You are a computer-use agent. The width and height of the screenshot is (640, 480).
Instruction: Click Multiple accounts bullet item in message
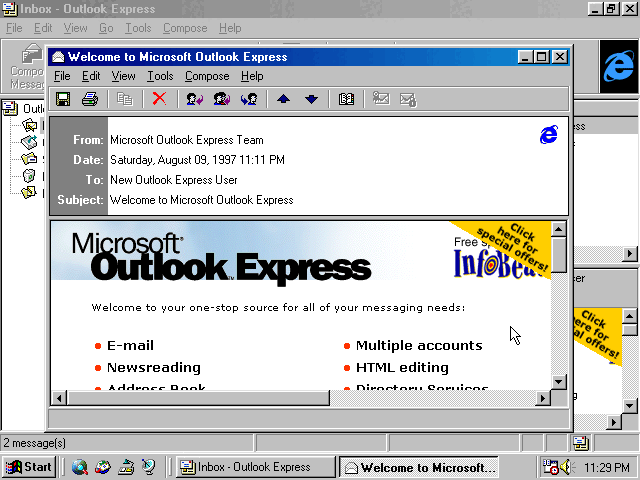pyautogui.click(x=419, y=346)
